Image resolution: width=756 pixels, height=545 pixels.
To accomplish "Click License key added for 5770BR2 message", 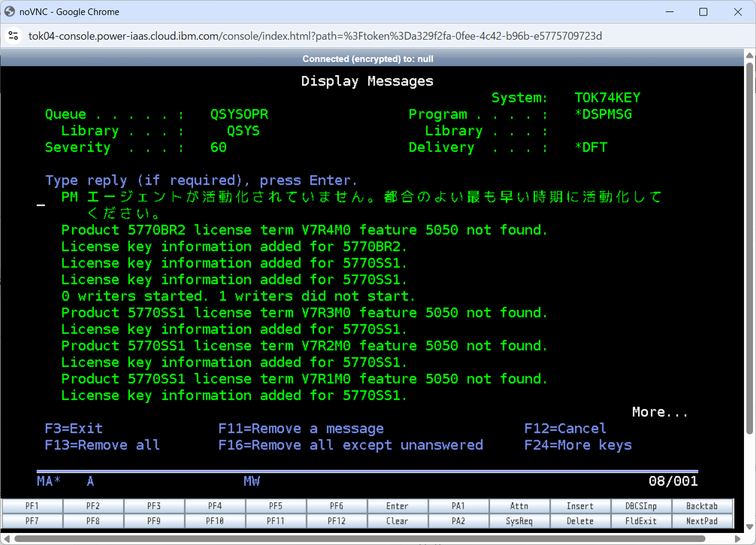I will coord(235,247).
